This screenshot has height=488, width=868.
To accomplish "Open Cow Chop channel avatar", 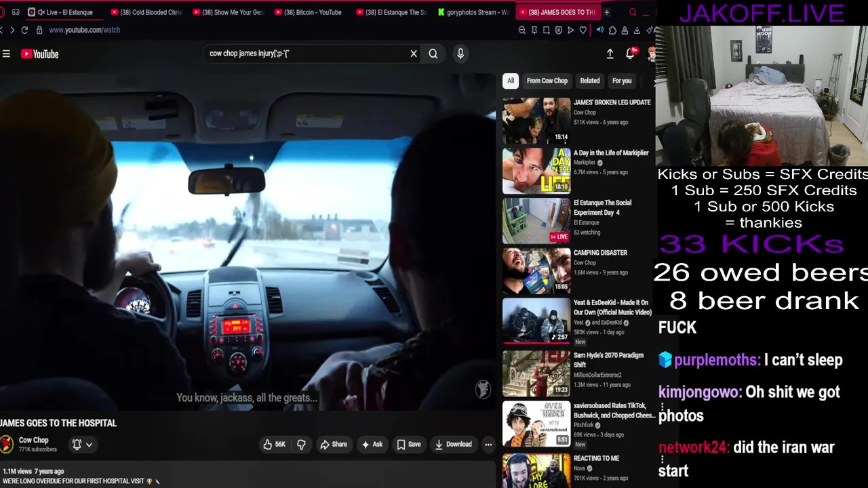I will (7, 444).
